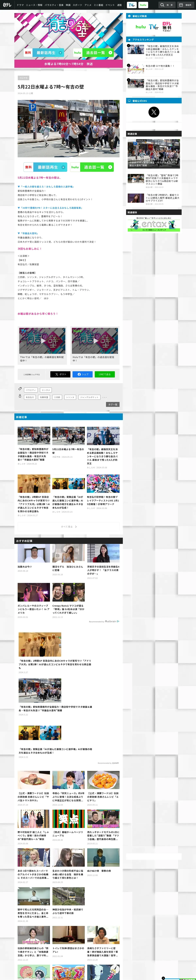Select アニメ in the navigation bar
The height and width of the screenshot is (980, 196).
[x=88, y=5]
